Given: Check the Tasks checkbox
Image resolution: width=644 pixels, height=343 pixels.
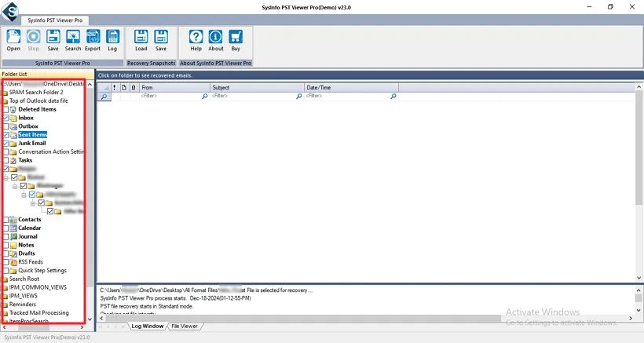Looking at the screenshot, I should (x=5, y=160).
